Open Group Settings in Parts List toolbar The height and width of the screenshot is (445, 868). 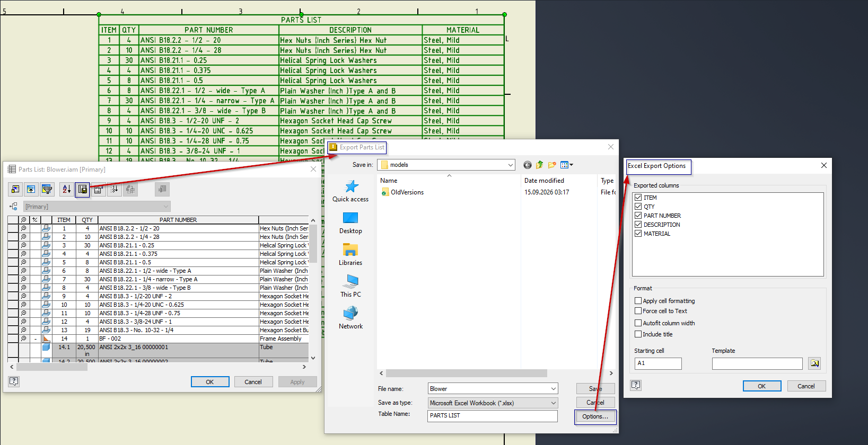click(31, 189)
